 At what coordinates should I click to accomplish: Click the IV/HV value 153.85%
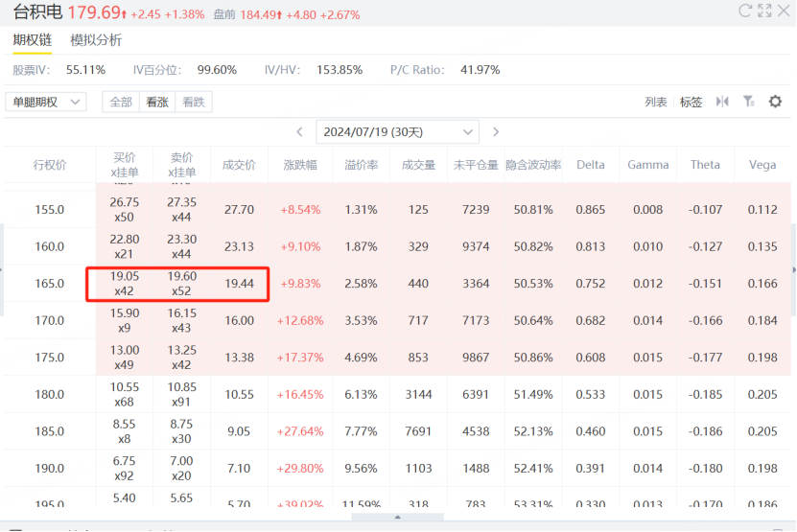(x=340, y=70)
